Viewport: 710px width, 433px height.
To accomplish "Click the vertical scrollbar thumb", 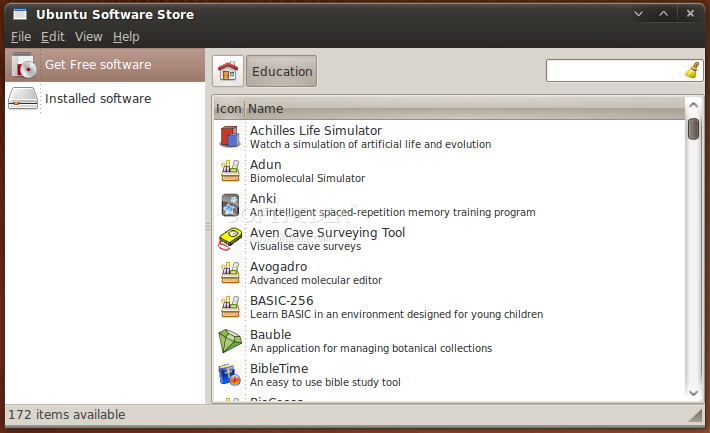I will point(693,129).
